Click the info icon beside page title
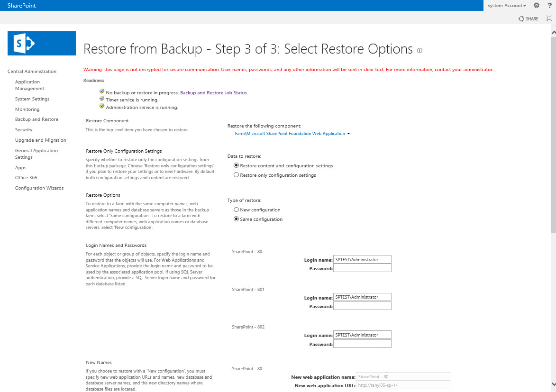556x392 pixels. [419, 50]
